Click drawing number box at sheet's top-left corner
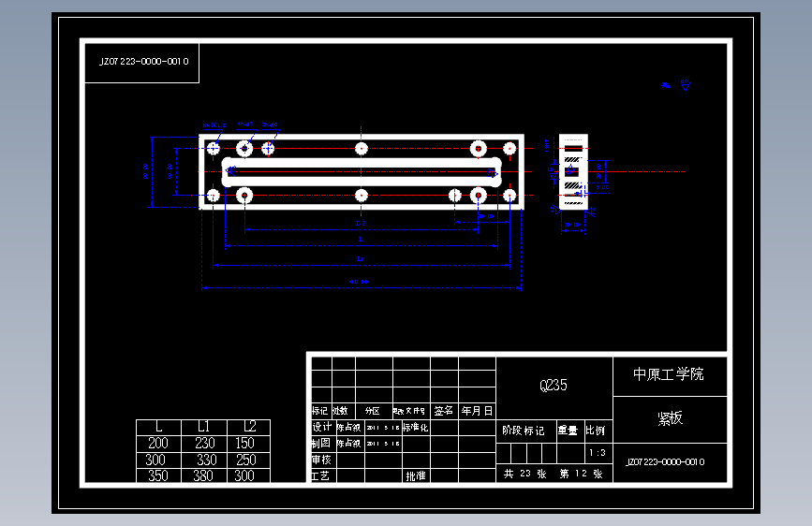 pos(142,63)
